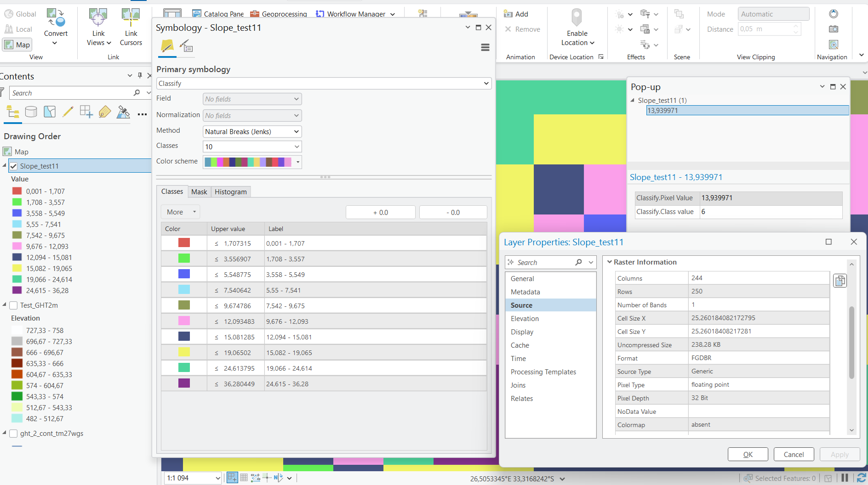868x485 pixels.
Task: Click OK in Layer Properties
Action: point(748,454)
